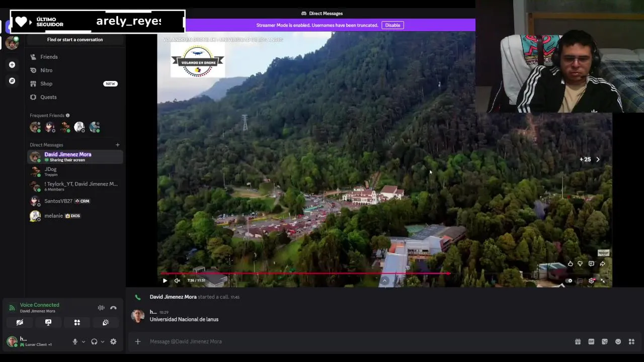Open apps launcher in message bar
Image resolution: width=644 pixels, height=362 pixels.
[631, 342]
